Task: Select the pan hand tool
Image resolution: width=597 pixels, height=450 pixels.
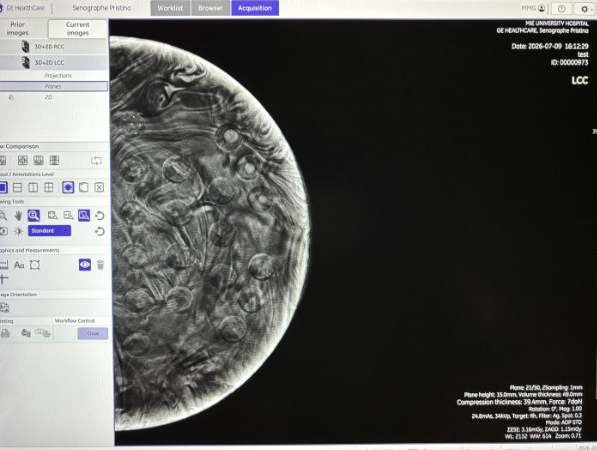Action: click(18, 216)
